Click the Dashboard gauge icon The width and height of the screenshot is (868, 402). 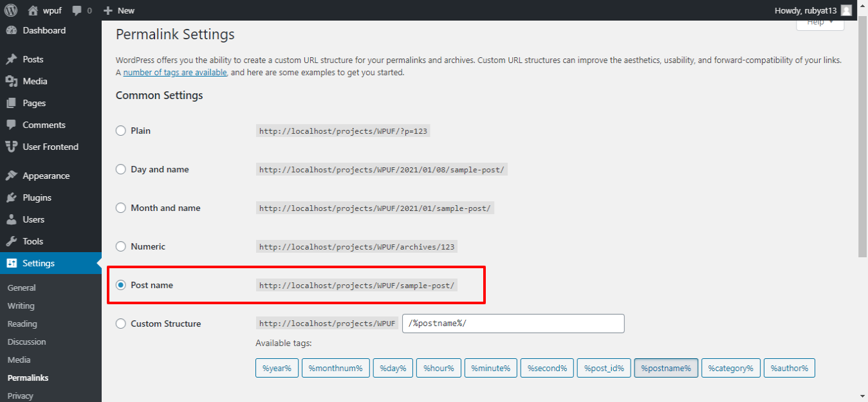[11, 30]
